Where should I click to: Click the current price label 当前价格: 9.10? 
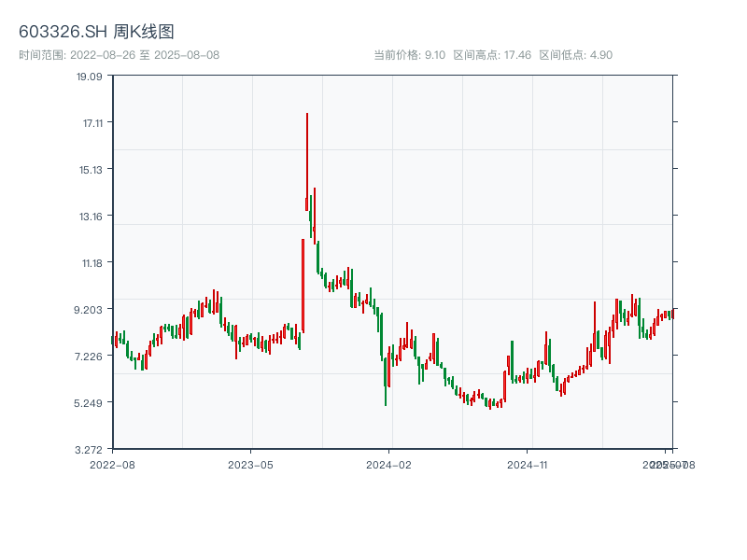(409, 55)
